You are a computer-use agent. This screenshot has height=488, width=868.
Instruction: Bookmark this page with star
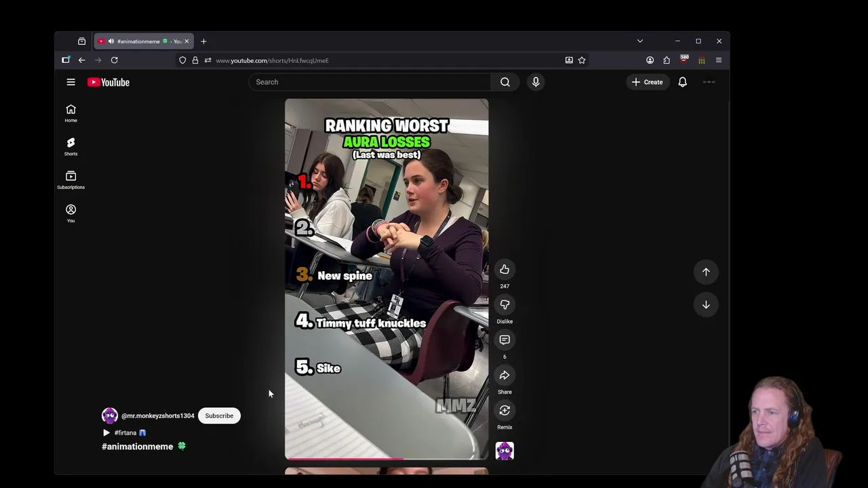582,60
